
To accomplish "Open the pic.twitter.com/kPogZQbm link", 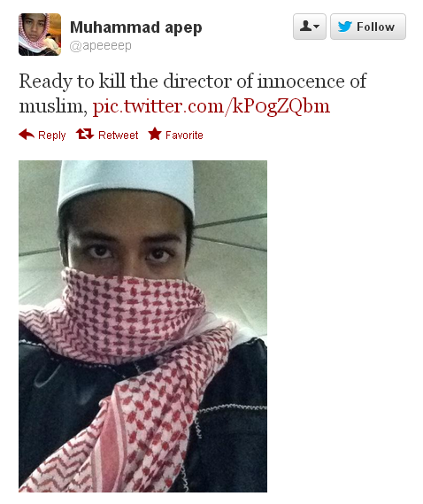I will (x=211, y=106).
